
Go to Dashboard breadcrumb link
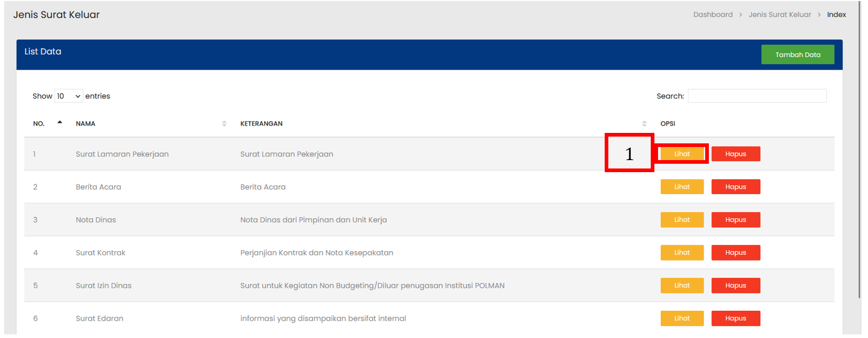point(713,15)
